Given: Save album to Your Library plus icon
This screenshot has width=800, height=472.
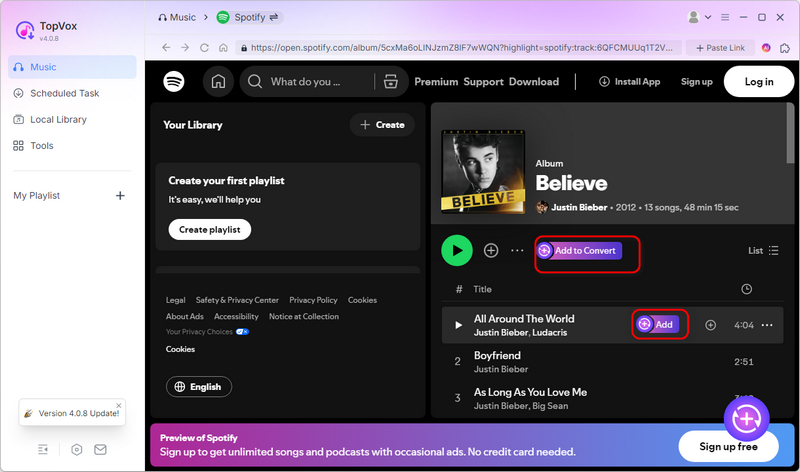Looking at the screenshot, I should tap(491, 251).
